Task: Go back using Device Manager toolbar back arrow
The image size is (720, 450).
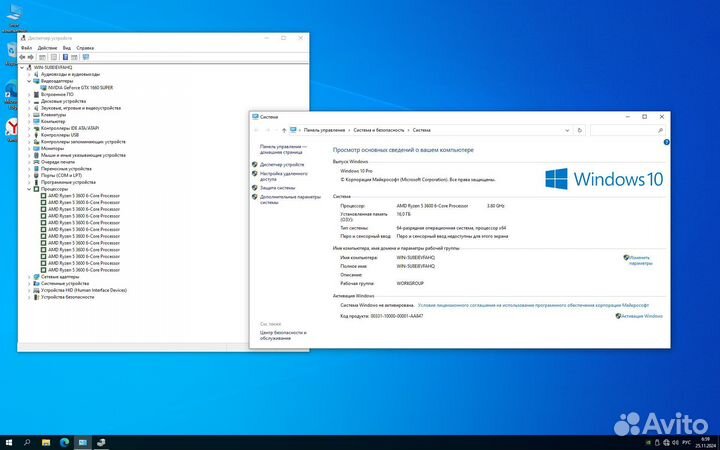Action: tap(22, 57)
